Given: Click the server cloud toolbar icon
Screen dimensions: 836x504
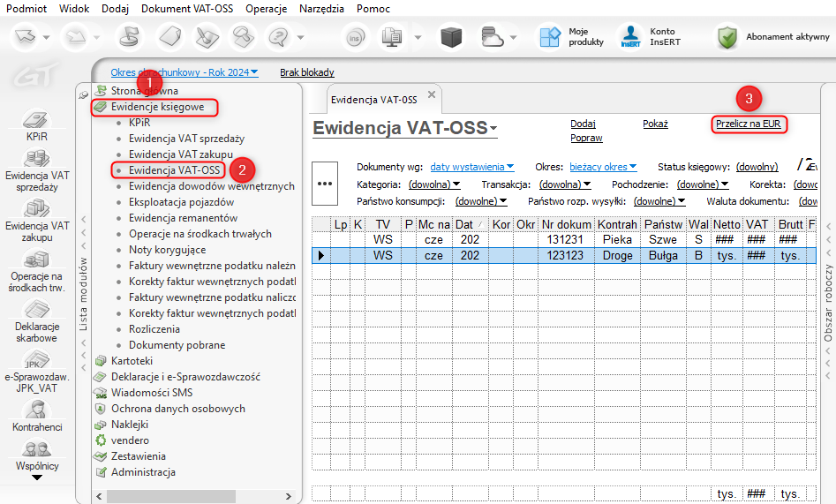Looking at the screenshot, I should (491, 37).
